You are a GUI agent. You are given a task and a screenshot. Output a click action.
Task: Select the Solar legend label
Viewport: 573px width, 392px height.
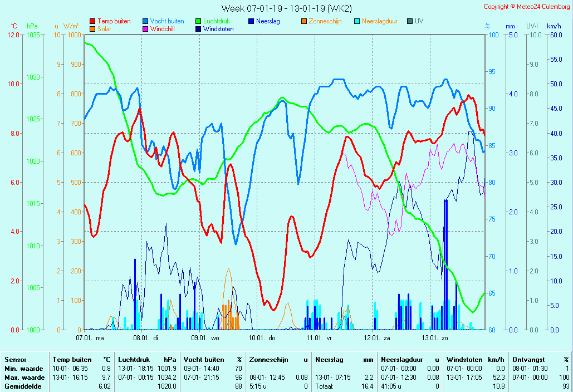coord(104,29)
